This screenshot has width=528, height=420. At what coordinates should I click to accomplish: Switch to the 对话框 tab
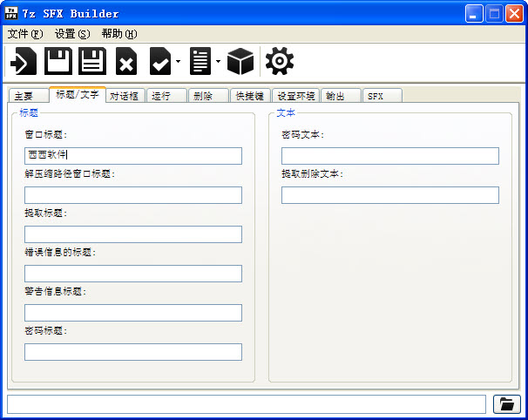click(124, 96)
